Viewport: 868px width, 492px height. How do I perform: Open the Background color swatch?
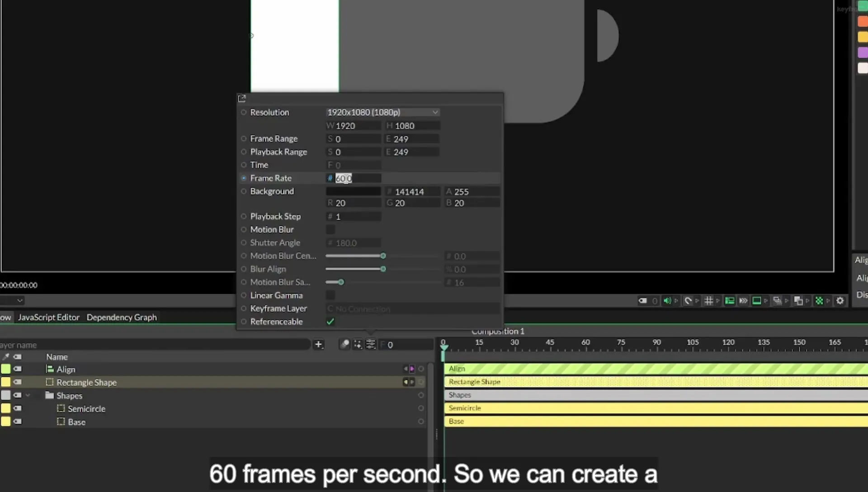(353, 191)
